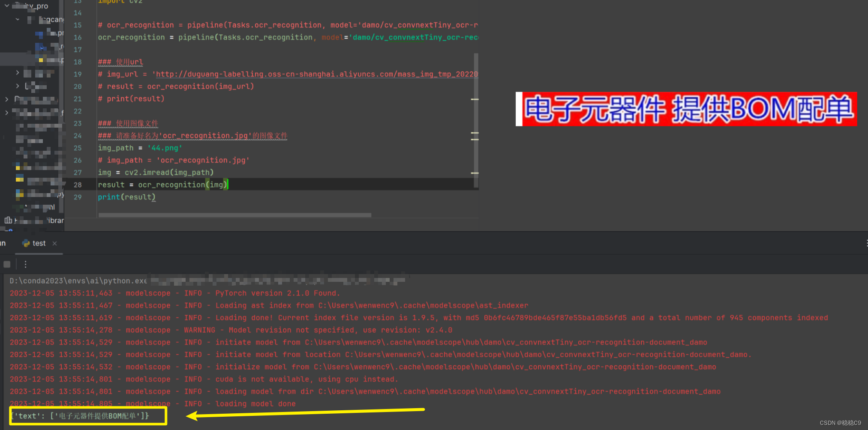Viewport: 868px width, 430px height.
Task: Click the 'loading model done' log line
Action: (153, 403)
